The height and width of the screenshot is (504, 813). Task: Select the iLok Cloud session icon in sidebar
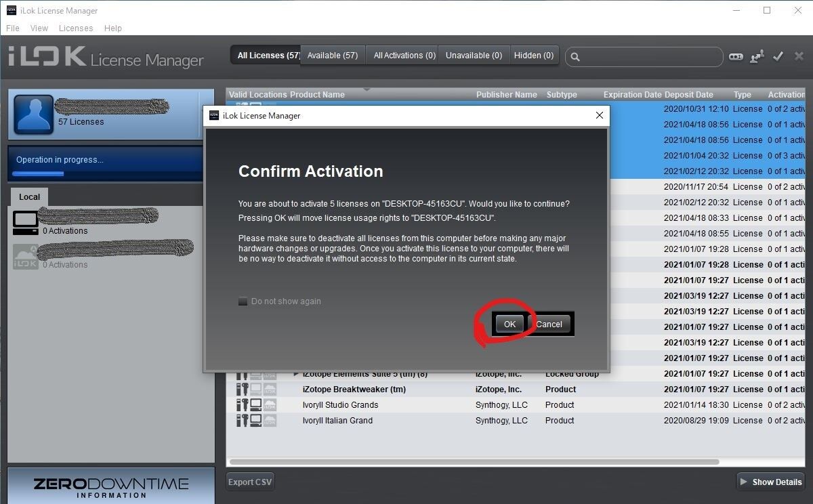tap(26, 257)
